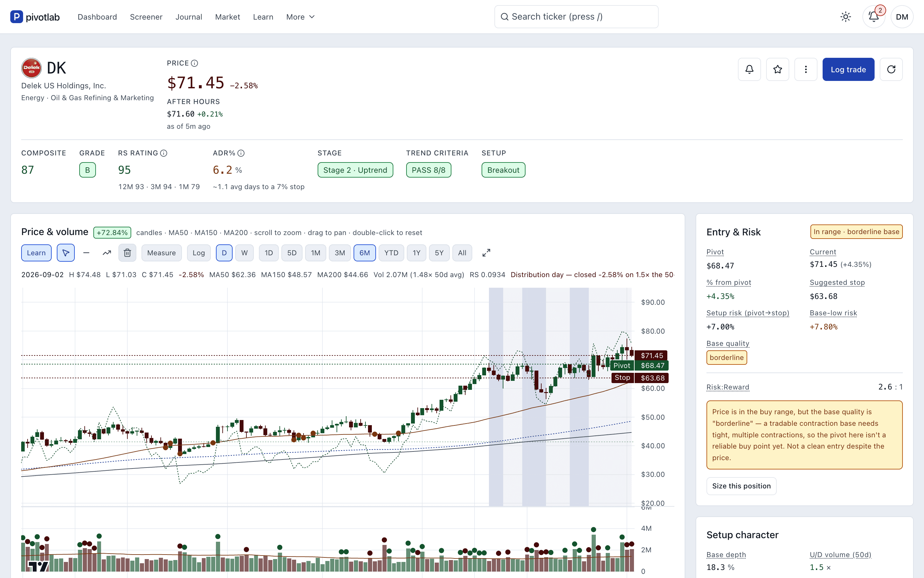Click the Log trade button
The image size is (924, 578).
coord(848,69)
